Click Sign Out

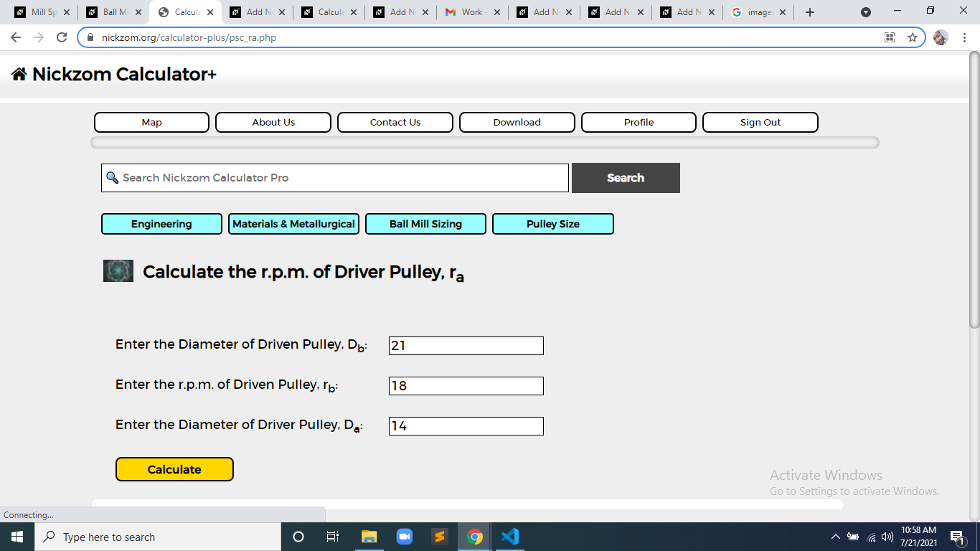point(760,122)
